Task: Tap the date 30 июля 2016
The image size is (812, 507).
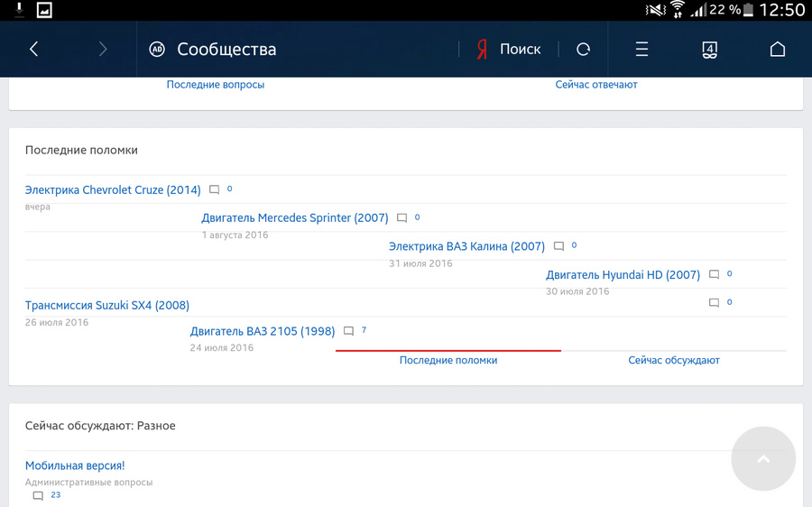Action: coord(577,291)
